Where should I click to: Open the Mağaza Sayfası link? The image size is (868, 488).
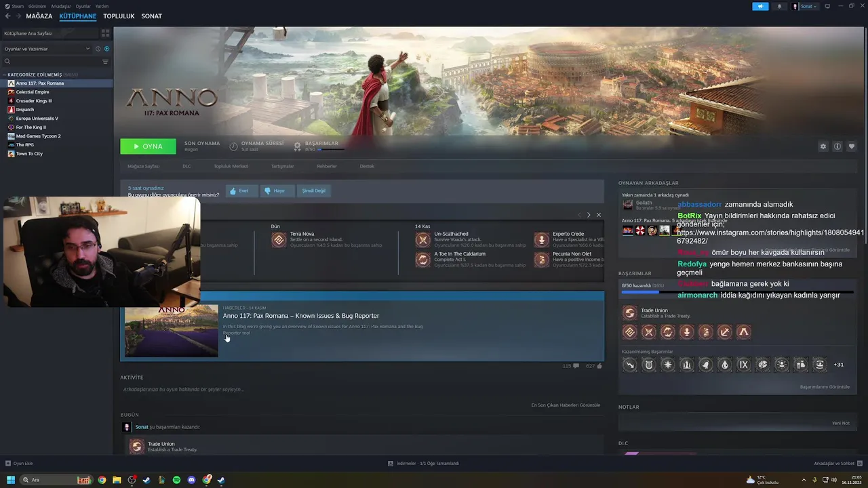(x=144, y=166)
